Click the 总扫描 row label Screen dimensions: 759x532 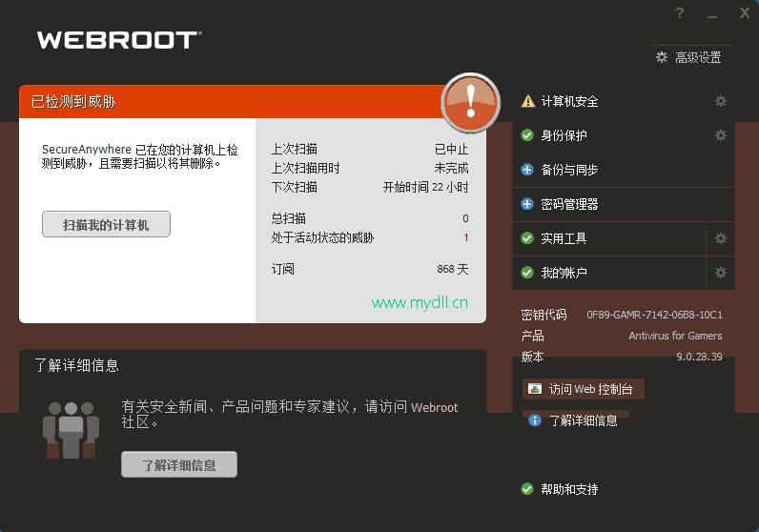coord(289,218)
